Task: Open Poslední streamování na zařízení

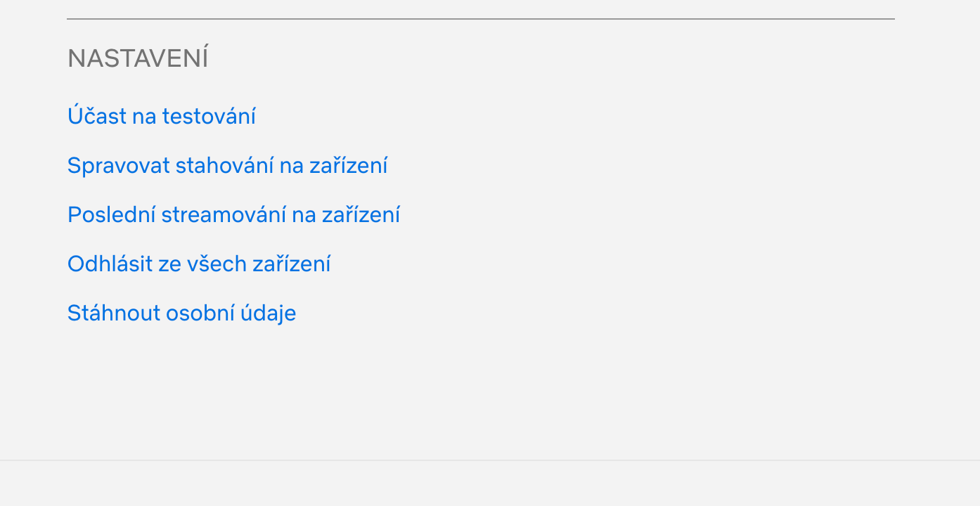Action: click(x=233, y=214)
